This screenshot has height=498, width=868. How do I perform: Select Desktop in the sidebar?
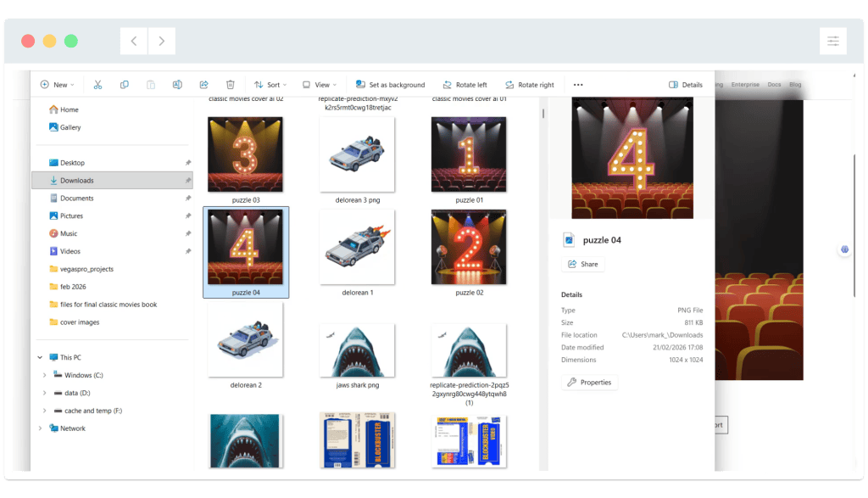click(x=66, y=163)
